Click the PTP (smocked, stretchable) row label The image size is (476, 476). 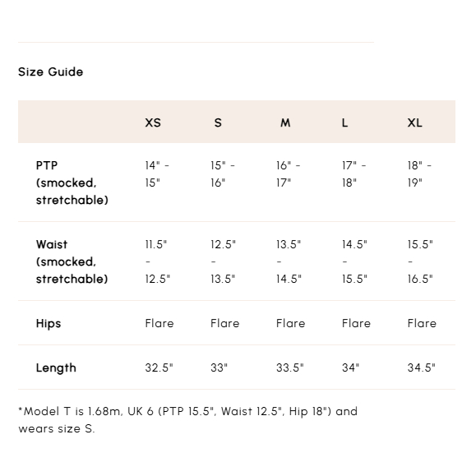72,183
